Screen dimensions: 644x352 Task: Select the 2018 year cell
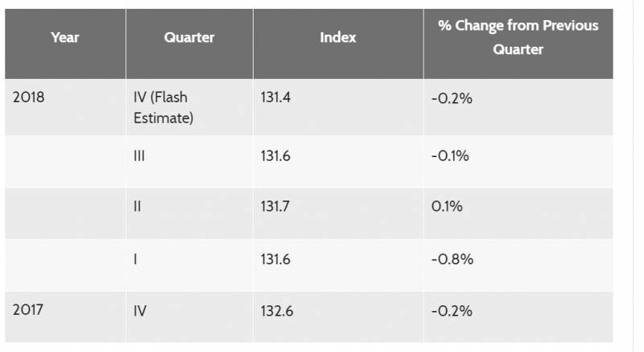click(29, 97)
